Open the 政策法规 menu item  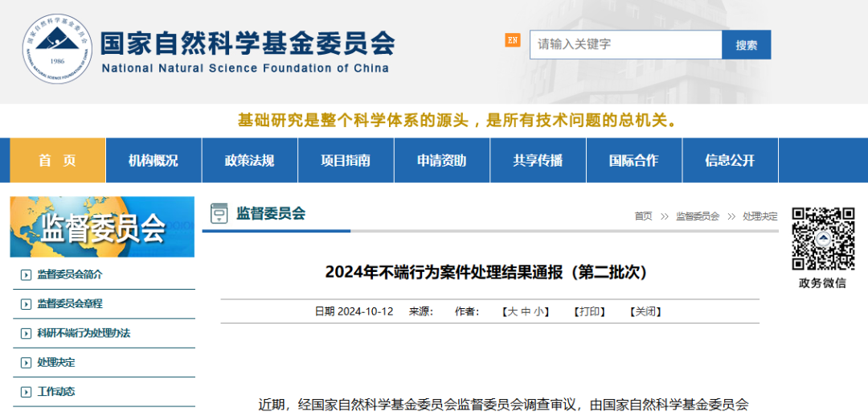(250, 161)
